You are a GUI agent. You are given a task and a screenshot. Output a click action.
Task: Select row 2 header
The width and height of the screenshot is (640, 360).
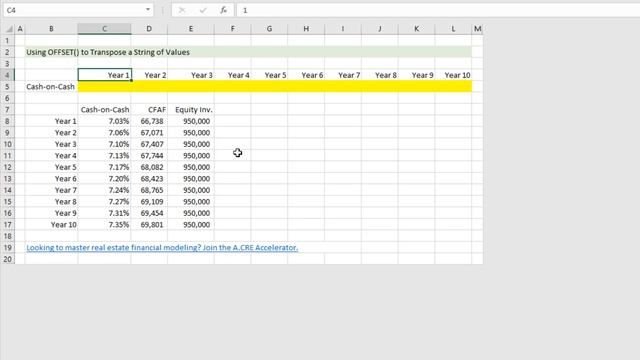[x=7, y=52]
